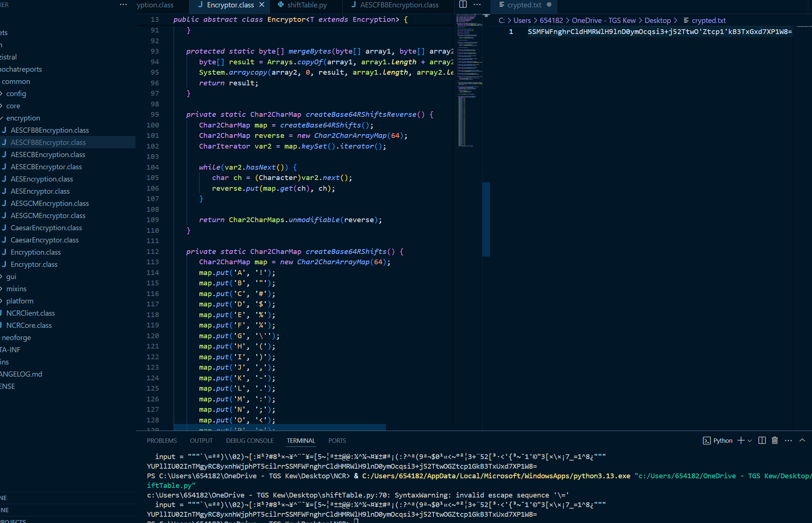
Task: Open the DEBUG CONSOLE panel tab
Action: click(x=250, y=441)
